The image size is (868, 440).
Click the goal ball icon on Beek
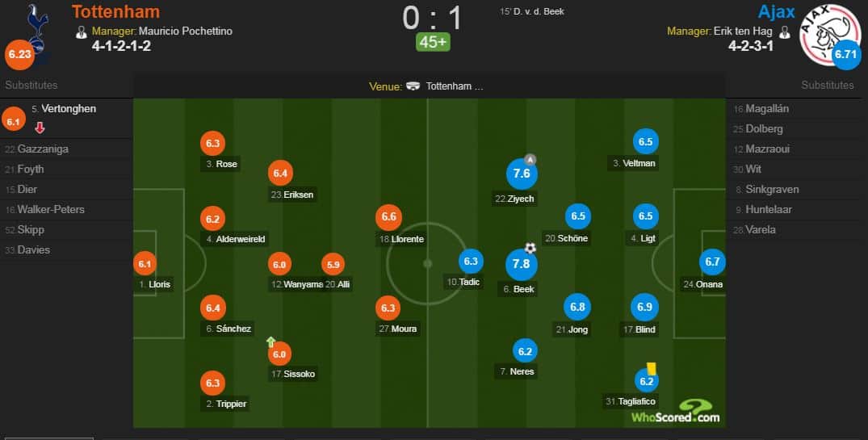click(x=530, y=248)
